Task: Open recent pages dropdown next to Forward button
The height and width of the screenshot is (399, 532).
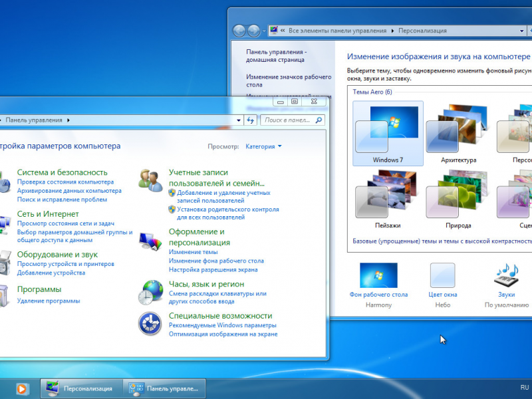Action: (x=264, y=31)
